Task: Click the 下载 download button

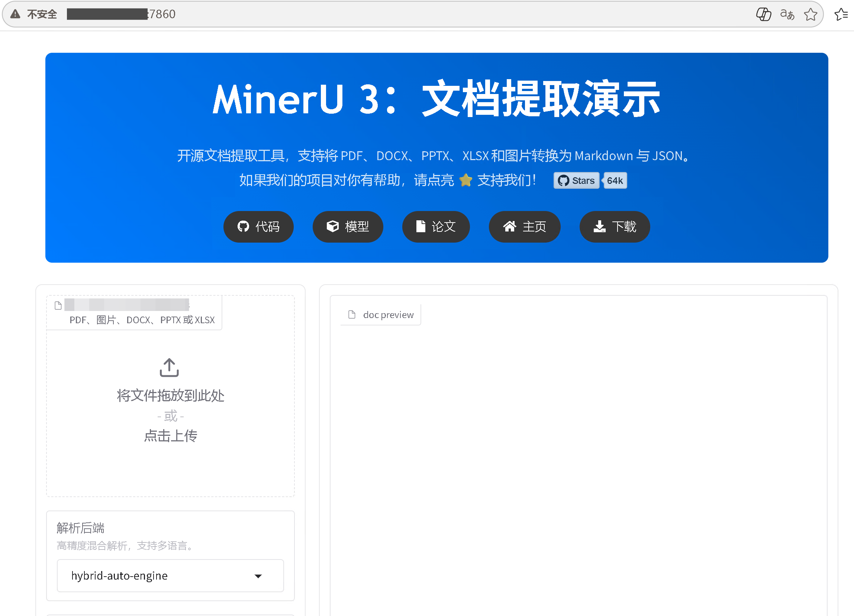Action: tap(615, 227)
